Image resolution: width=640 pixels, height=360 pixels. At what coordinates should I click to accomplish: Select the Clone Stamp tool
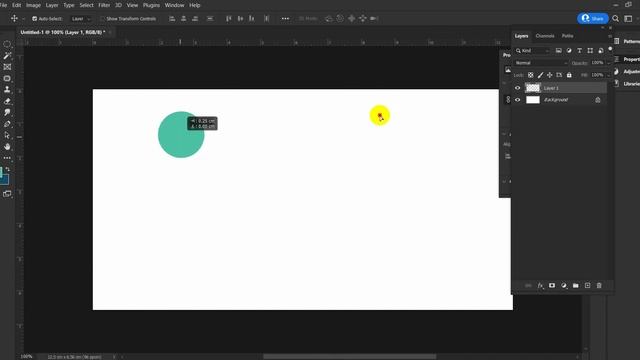point(7,90)
